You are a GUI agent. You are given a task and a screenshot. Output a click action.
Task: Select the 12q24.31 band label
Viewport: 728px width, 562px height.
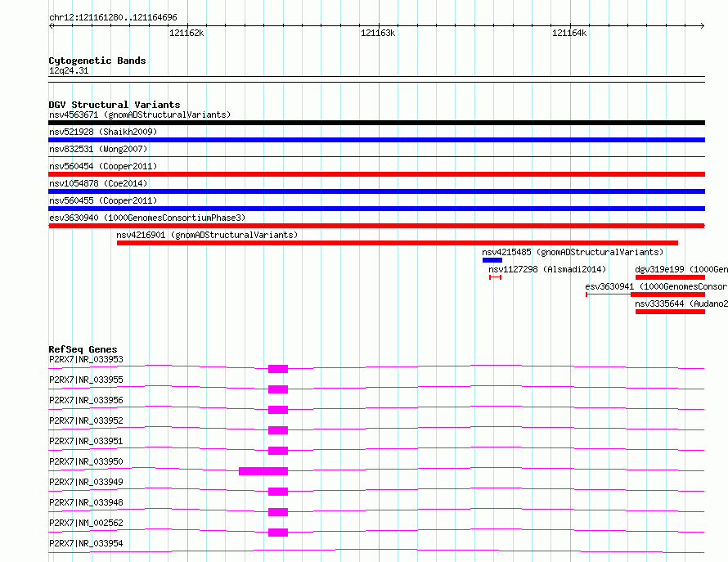click(69, 70)
